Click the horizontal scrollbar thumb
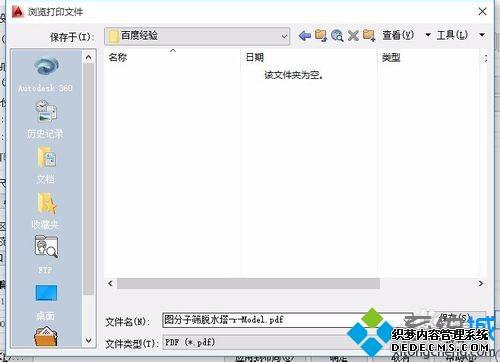Screen dimensions: 500x362 (x=248, y=283)
